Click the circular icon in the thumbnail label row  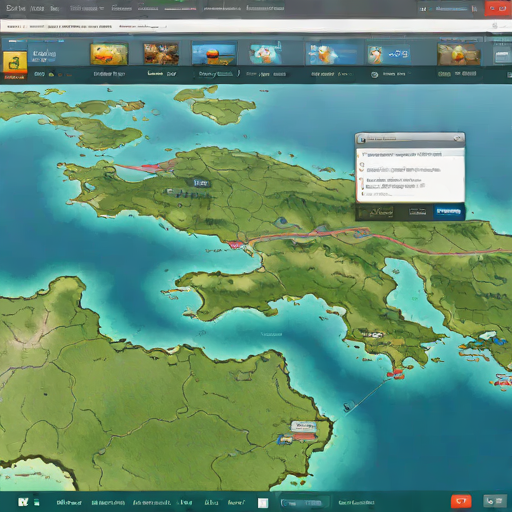click(x=374, y=75)
